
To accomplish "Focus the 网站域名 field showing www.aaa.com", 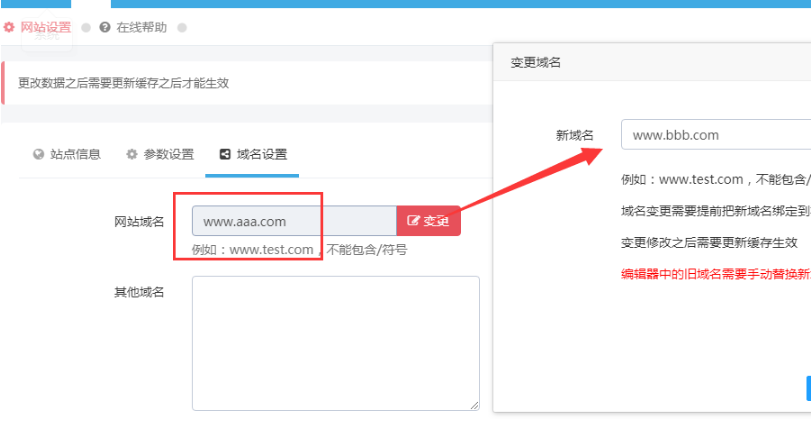I will pos(294,221).
